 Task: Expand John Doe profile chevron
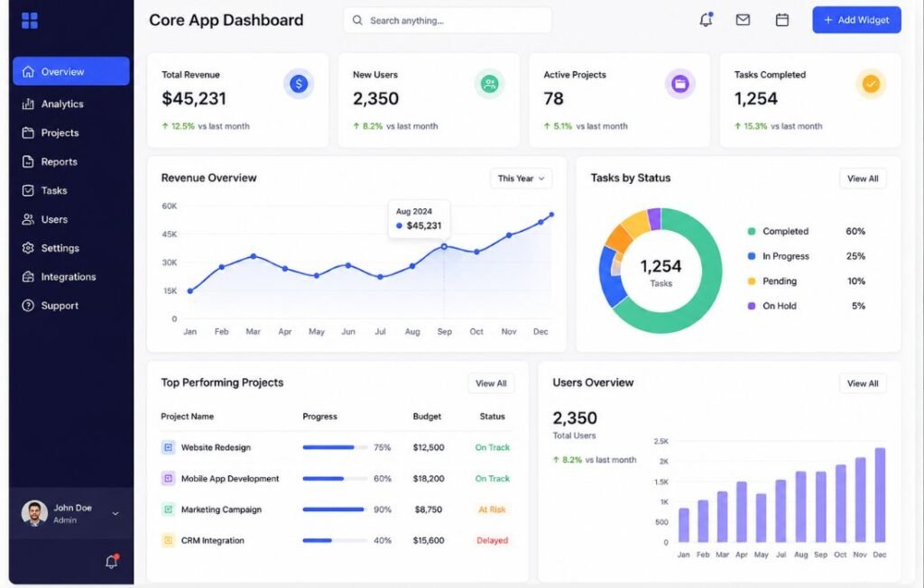coord(115,514)
